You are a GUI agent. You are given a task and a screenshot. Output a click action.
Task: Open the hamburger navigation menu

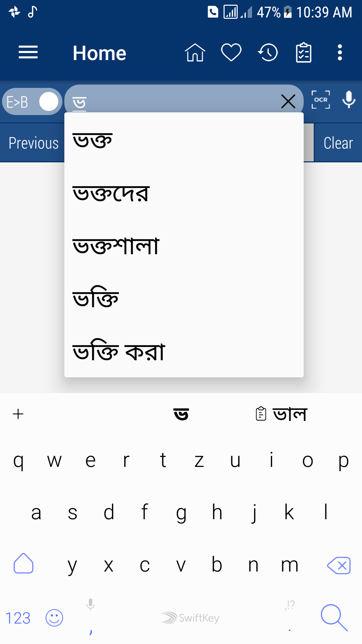[x=28, y=53]
